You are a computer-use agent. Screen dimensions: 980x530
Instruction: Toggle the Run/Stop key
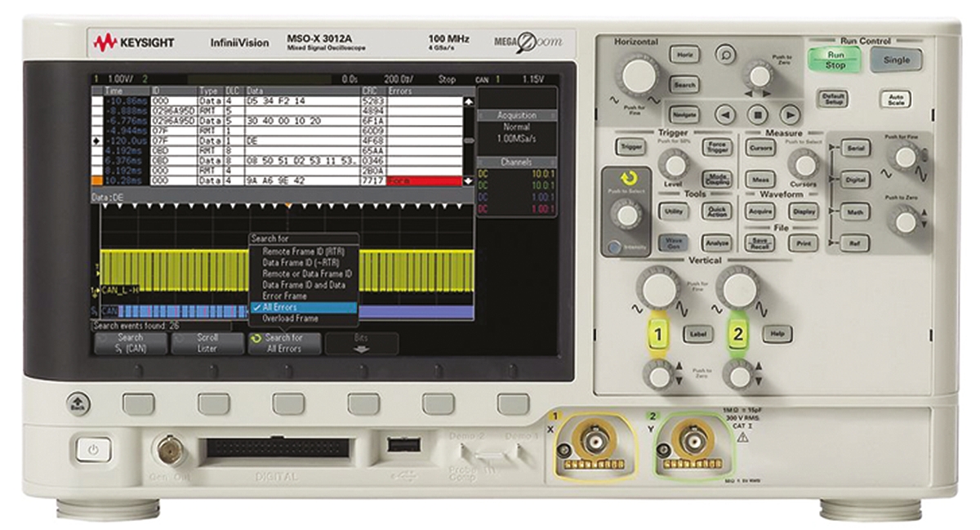coord(835,60)
